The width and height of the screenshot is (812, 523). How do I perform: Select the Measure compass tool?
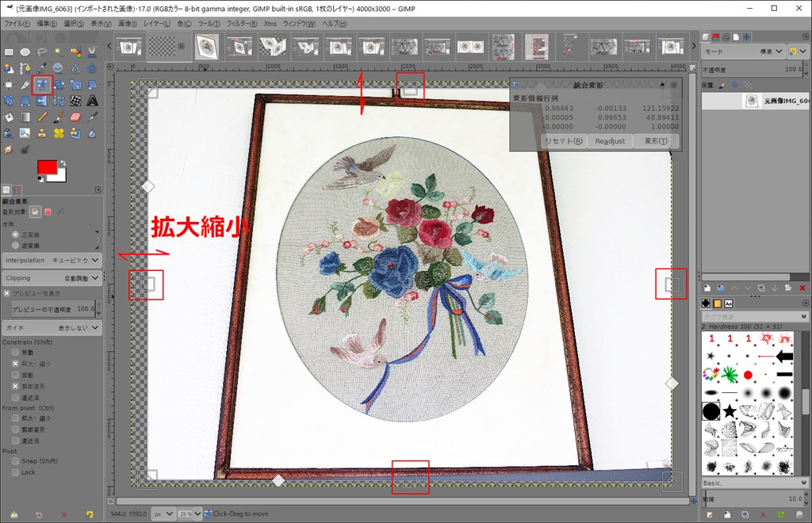(75, 68)
